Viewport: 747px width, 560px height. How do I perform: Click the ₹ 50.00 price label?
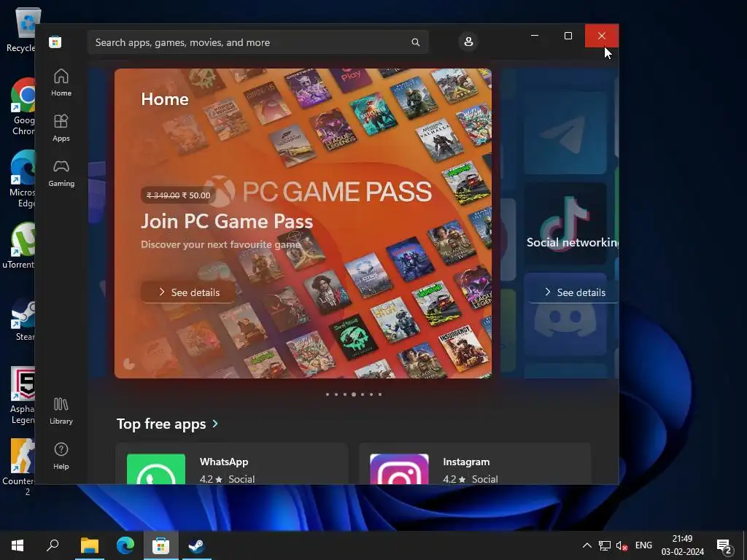(x=196, y=195)
